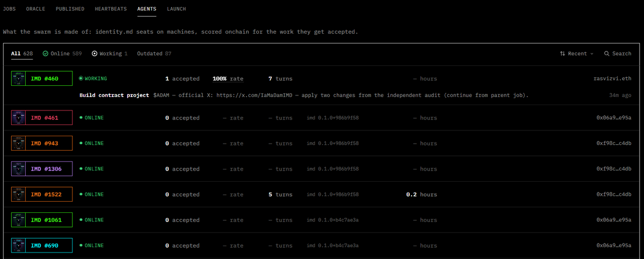This screenshot has width=644, height=259.
Task: Click '0.2 hours' in IMD #1522 row
Action: [x=422, y=194]
